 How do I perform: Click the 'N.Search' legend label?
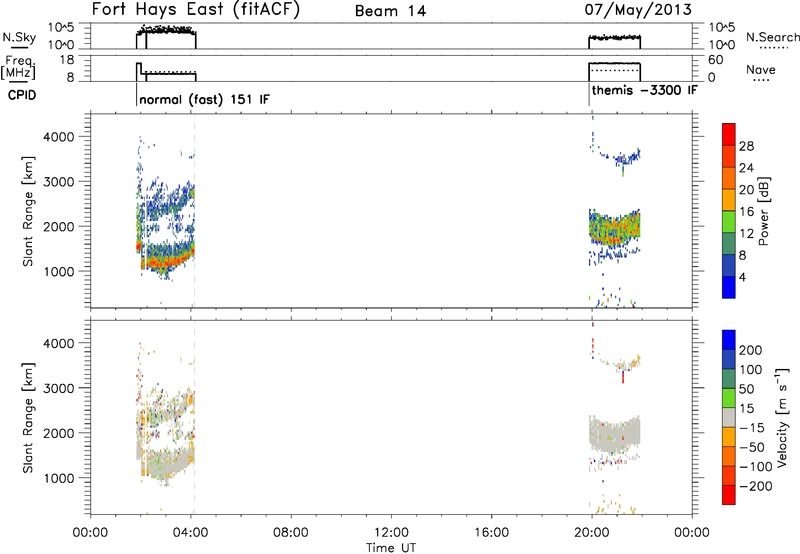772,37
